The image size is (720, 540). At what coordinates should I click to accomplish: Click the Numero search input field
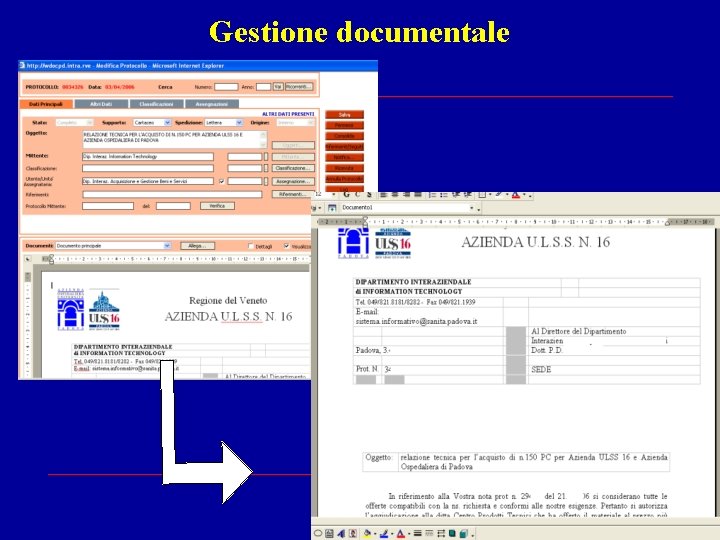pos(226,87)
